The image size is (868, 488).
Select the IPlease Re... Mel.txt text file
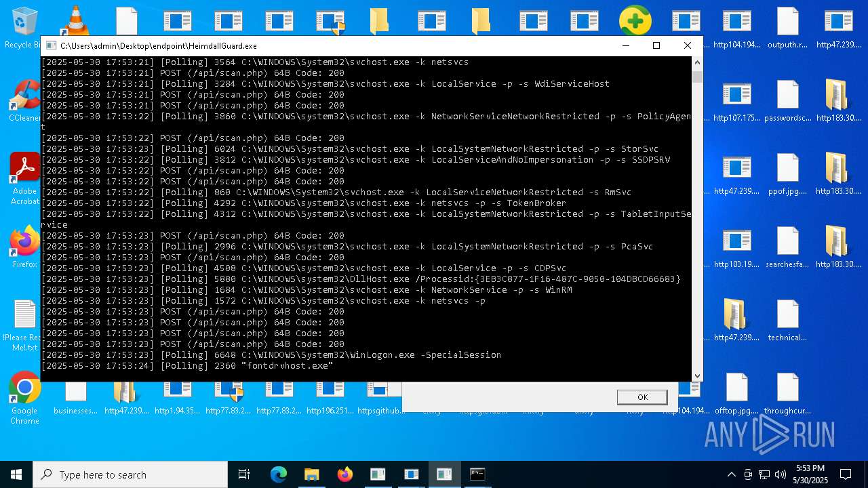click(x=24, y=325)
